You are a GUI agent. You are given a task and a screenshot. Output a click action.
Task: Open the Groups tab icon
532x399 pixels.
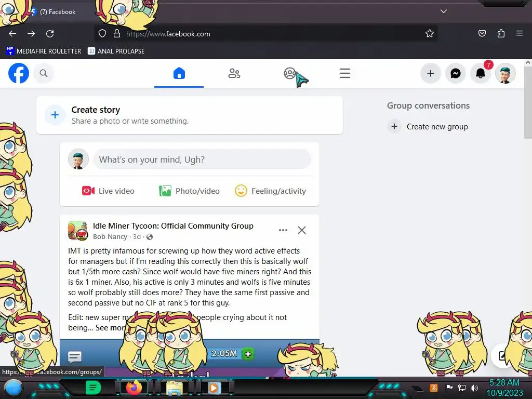tap(290, 73)
